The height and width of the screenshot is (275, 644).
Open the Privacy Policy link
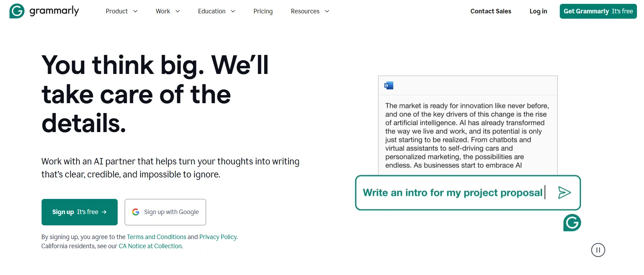coord(218,237)
